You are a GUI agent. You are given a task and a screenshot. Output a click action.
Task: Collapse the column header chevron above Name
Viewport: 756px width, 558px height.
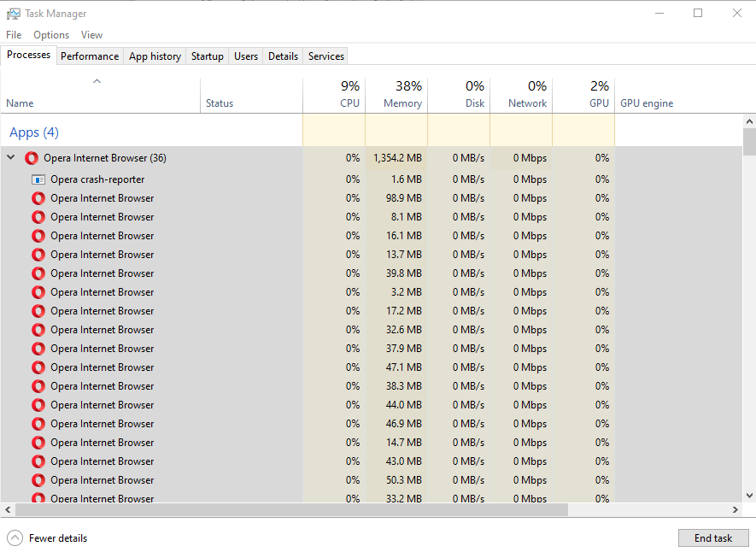97,82
